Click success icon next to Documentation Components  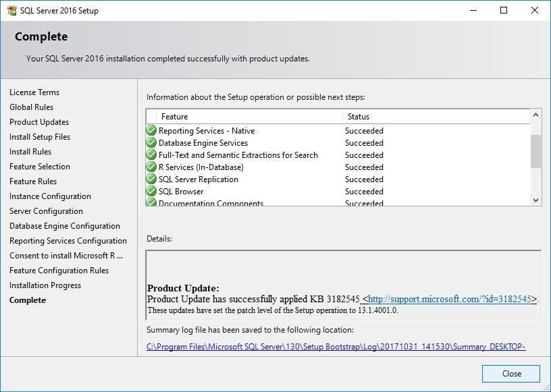151,202
